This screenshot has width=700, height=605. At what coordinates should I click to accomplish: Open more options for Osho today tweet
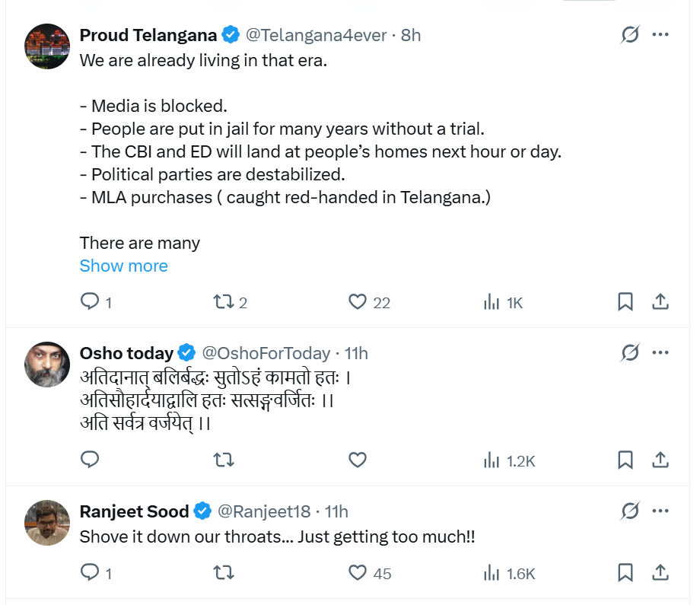(660, 353)
